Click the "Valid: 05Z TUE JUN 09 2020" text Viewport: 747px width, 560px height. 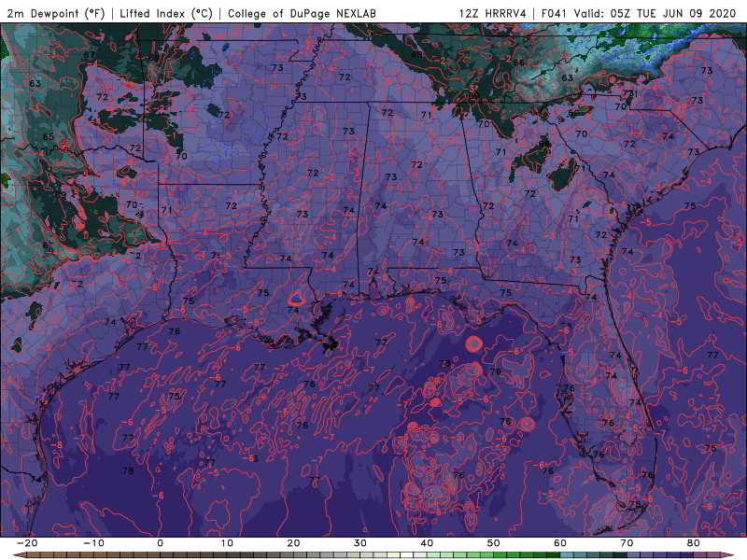tap(655, 14)
